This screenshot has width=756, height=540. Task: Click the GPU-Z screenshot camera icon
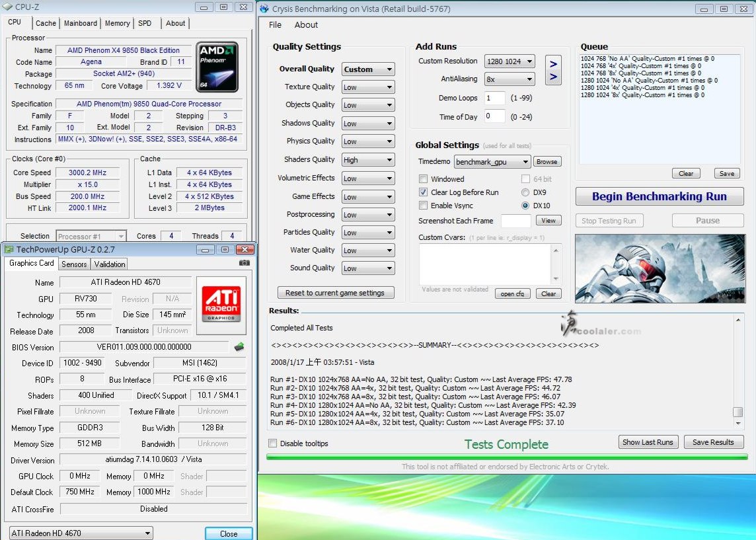[245, 263]
